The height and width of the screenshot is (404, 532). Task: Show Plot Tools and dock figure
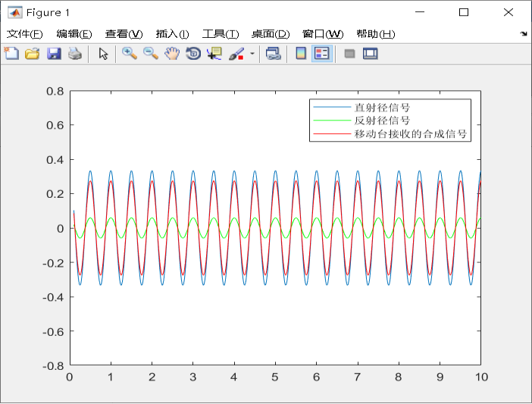(x=370, y=54)
